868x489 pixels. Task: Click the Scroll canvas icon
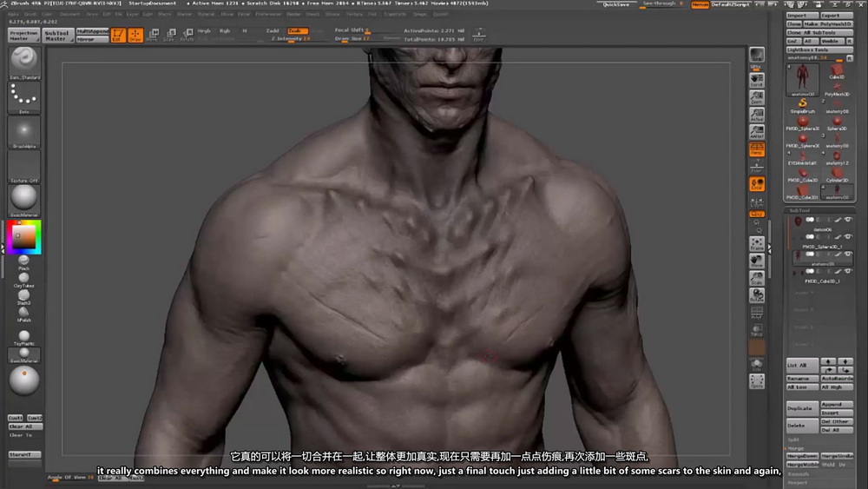click(x=757, y=80)
